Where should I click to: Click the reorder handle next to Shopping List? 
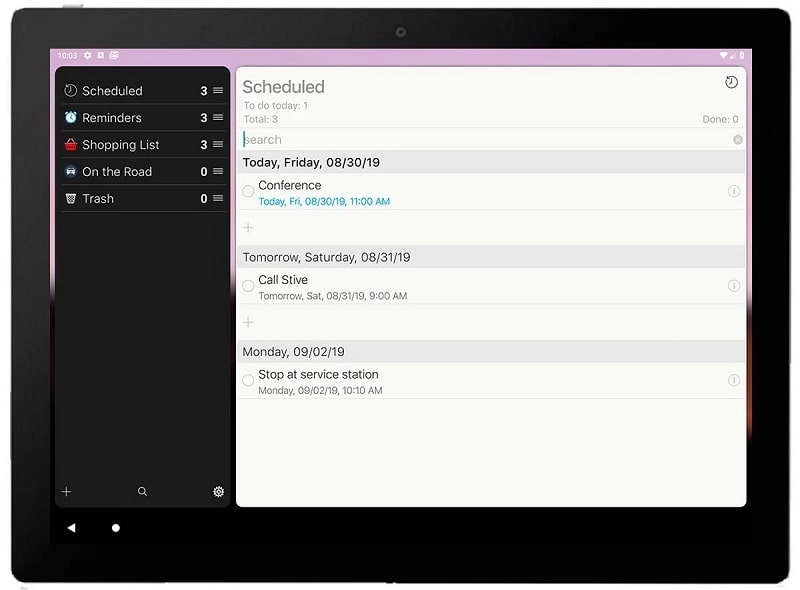[x=218, y=145]
